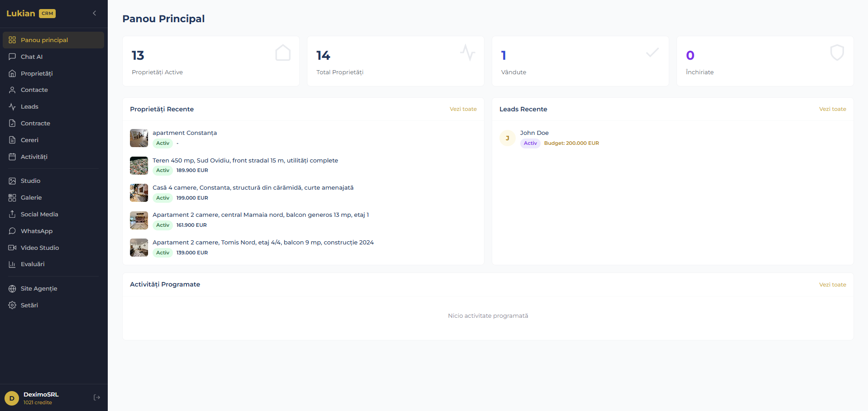Click the Proprietăți Active stat card

[x=211, y=61]
